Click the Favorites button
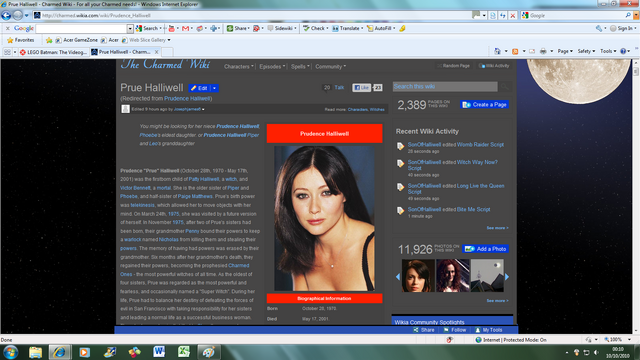The image size is (640, 360). point(20,40)
